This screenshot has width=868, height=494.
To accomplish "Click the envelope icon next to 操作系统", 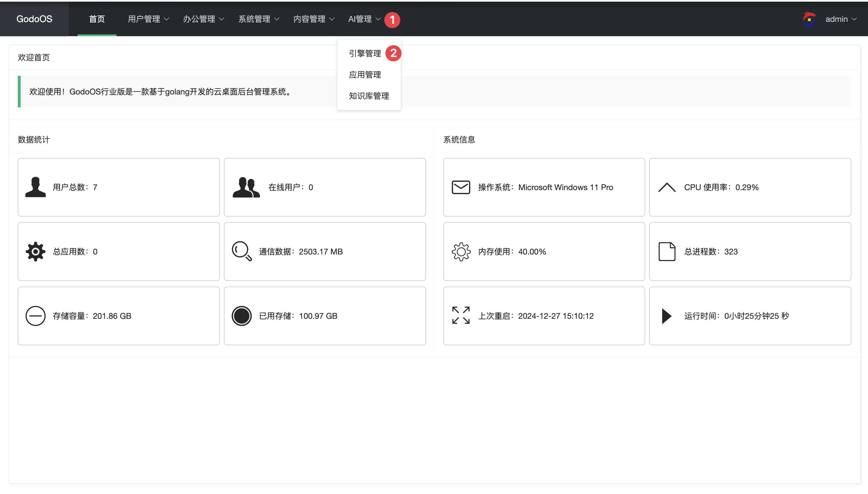I will [x=460, y=187].
